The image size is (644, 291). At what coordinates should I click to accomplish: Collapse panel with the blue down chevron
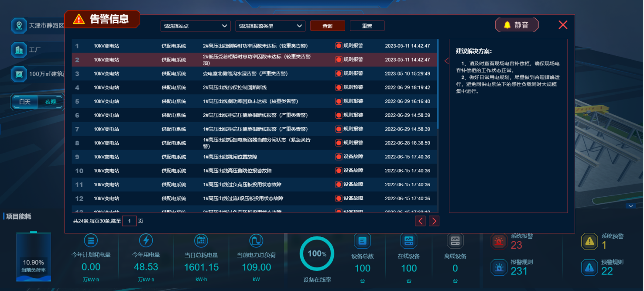click(630, 206)
